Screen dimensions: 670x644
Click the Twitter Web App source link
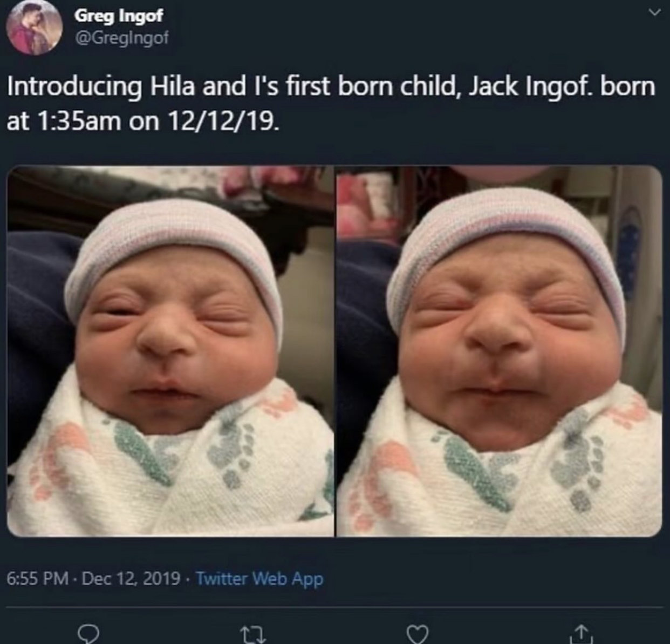point(259,579)
